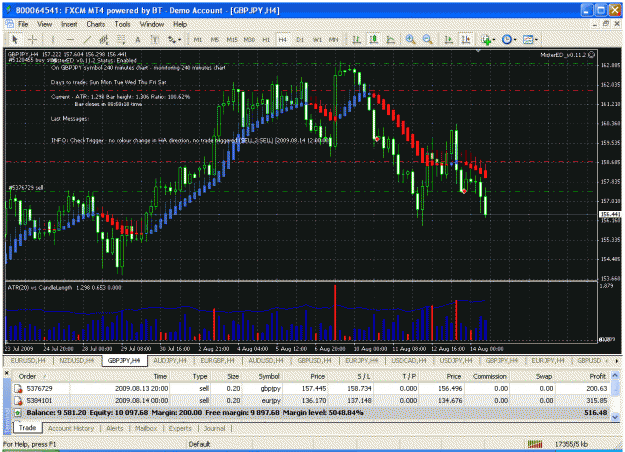
Task: Switch chart to M30 timeframe
Action: [x=249, y=39]
